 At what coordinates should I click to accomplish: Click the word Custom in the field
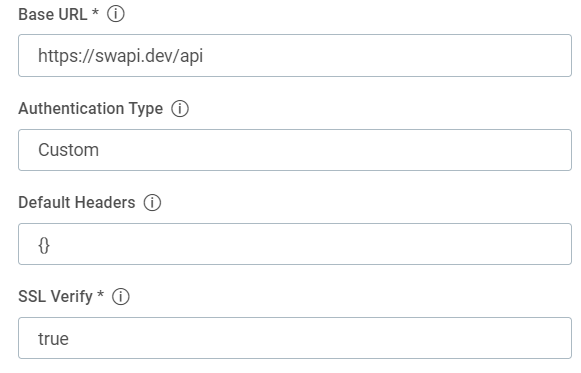69,150
